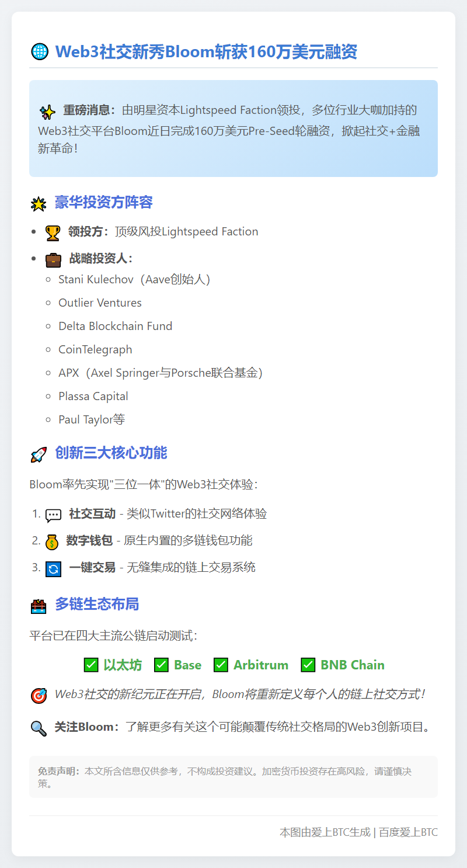Click the sparkles icon before 重磅消息

pyautogui.click(x=47, y=112)
